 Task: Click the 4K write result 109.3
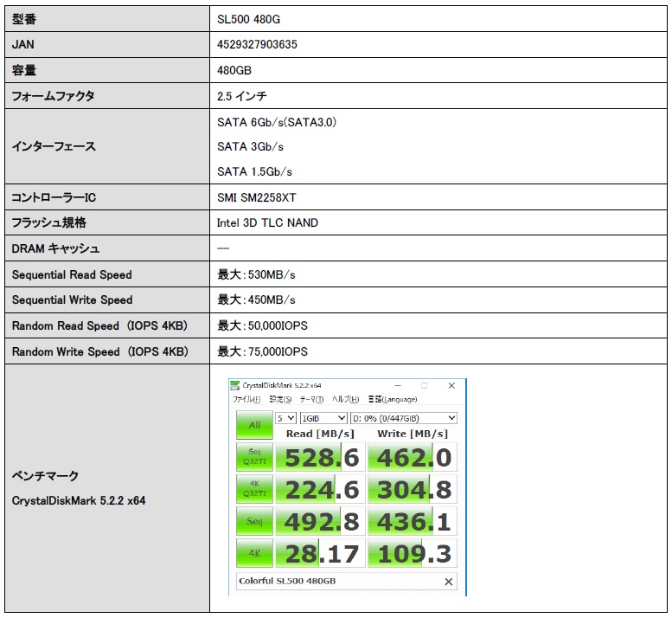coord(413,554)
